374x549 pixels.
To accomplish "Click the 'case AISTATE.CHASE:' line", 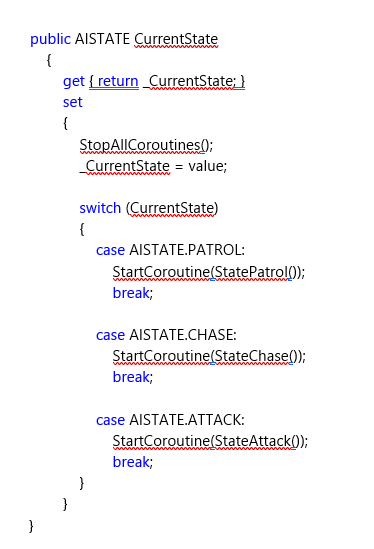I will pos(166,335).
